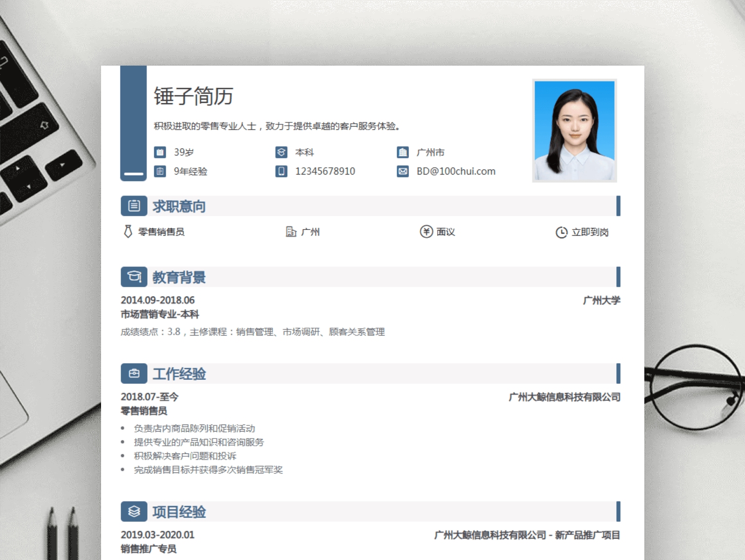This screenshot has width=745, height=560.
Task: Click the yen salary icon beside 面议
Action: [426, 231]
